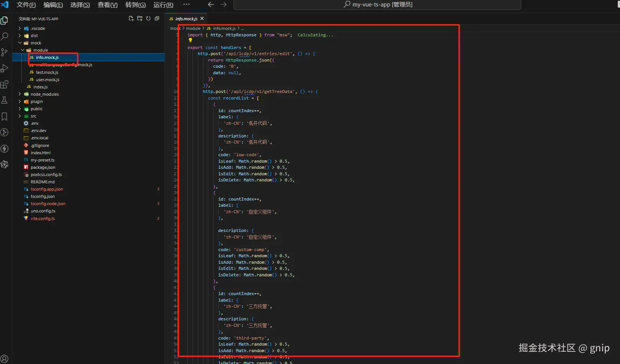The image size is (620, 364).
Task: Click the lightbulb code action icon
Action: (x=190, y=40)
